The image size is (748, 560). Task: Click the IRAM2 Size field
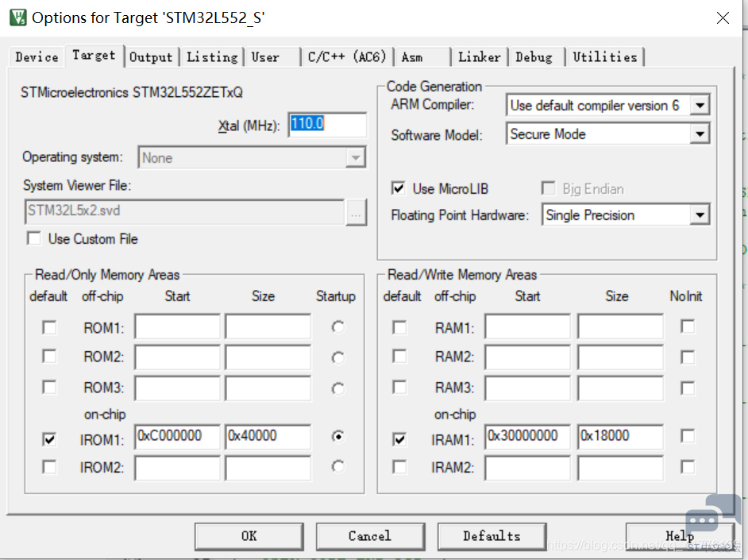(620, 468)
